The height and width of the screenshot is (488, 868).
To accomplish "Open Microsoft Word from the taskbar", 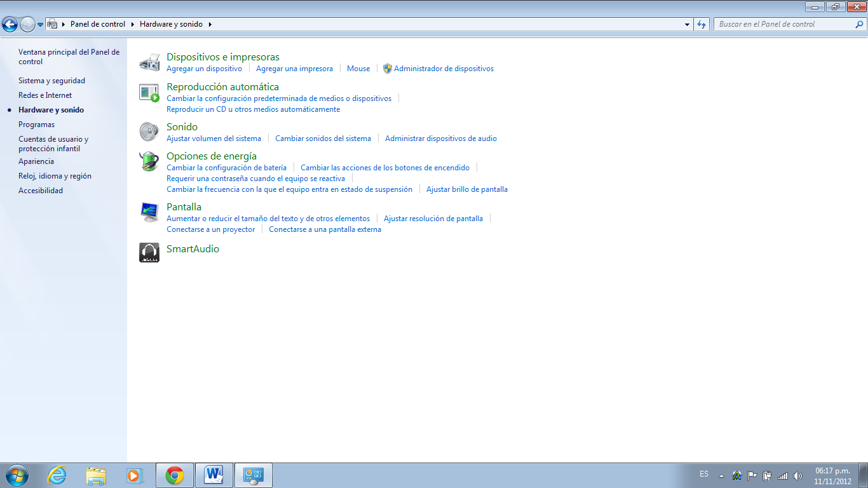I will 214,475.
